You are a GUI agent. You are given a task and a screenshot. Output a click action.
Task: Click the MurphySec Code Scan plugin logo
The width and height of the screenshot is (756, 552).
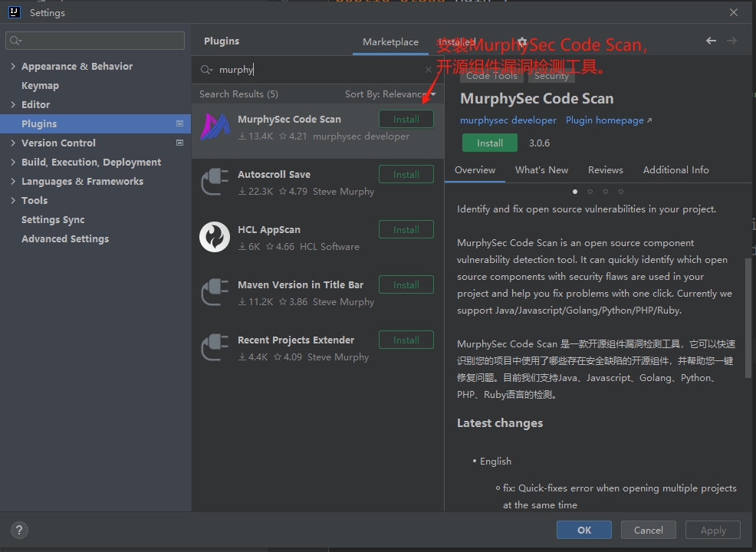(x=215, y=127)
